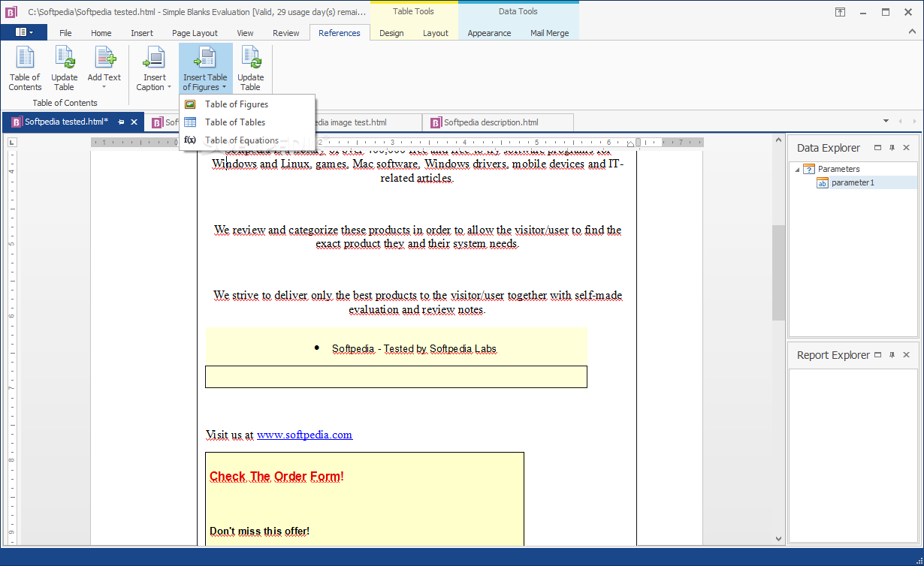The height and width of the screenshot is (566, 924).
Task: Choose Table of Tables from the dropdown menu
Action: click(x=247, y=122)
